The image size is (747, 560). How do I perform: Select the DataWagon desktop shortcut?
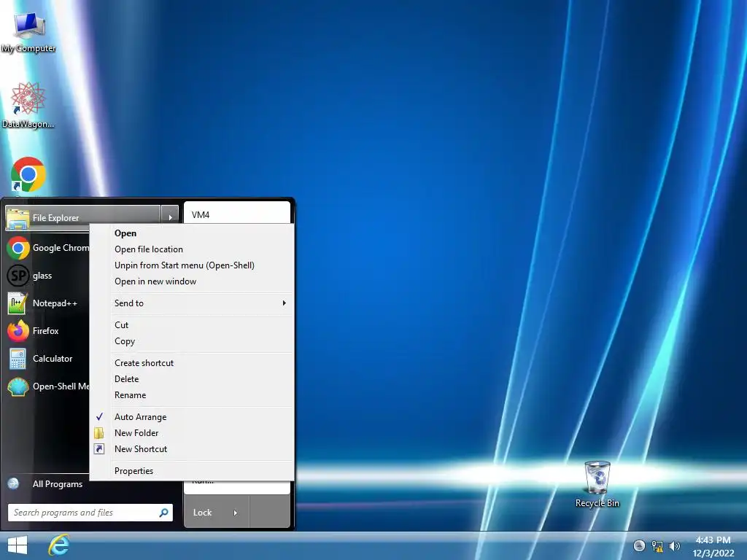[x=28, y=105]
